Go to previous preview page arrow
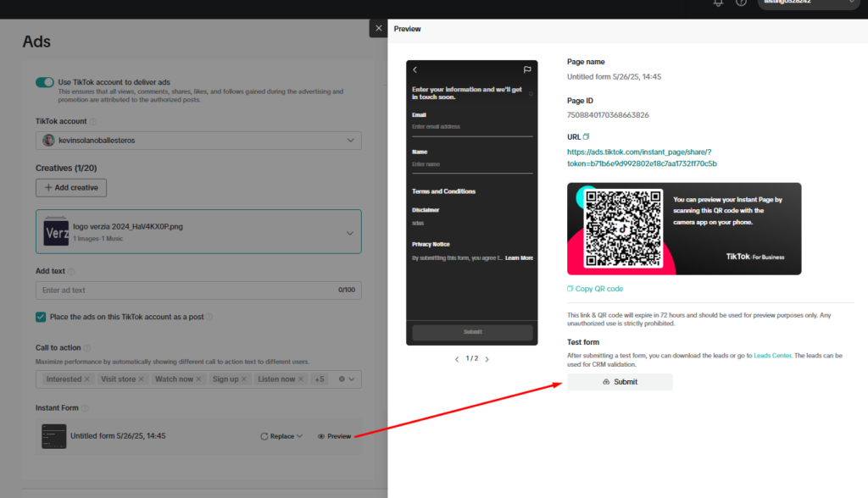This screenshot has width=868, height=498. (x=458, y=359)
